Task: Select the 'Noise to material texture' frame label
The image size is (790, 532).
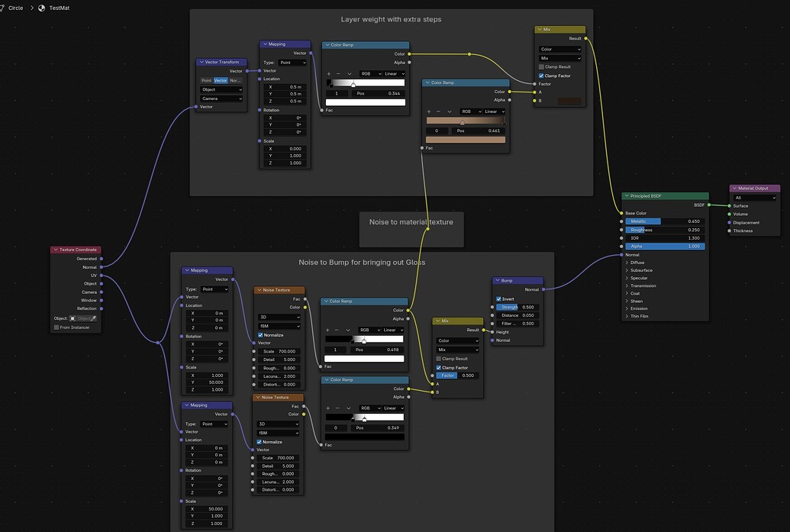Action: click(411, 221)
